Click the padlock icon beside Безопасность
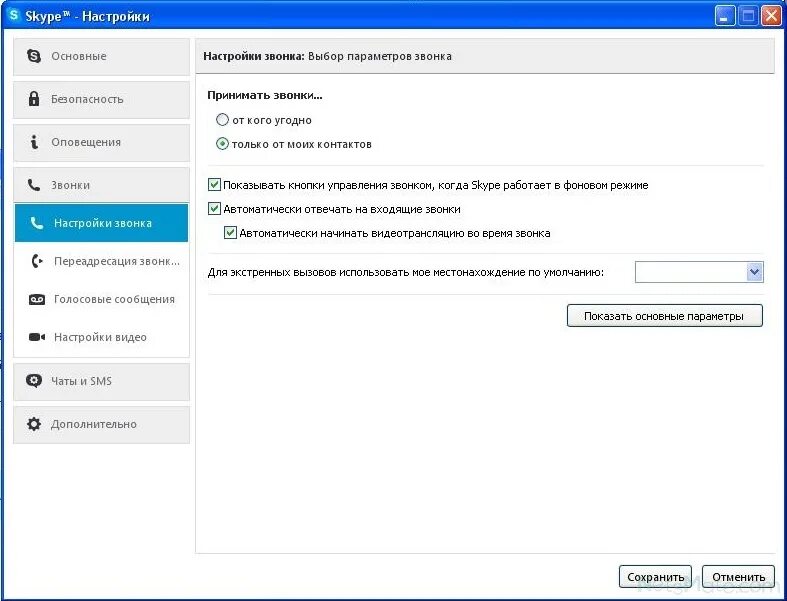787x601 pixels. coord(34,99)
